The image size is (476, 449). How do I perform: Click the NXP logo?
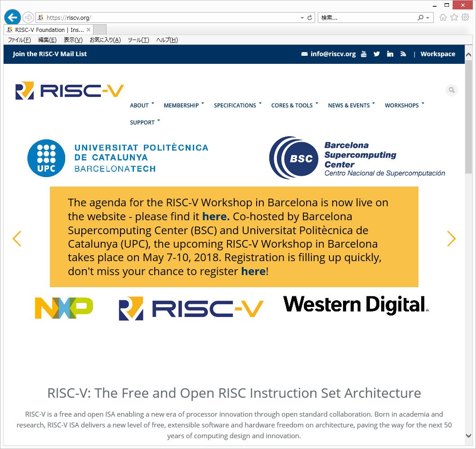tap(64, 308)
